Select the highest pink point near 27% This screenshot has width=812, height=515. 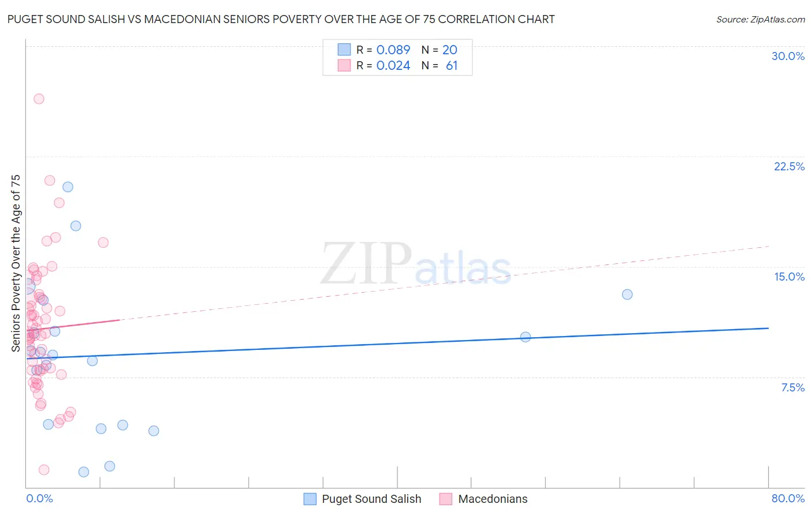39,99
